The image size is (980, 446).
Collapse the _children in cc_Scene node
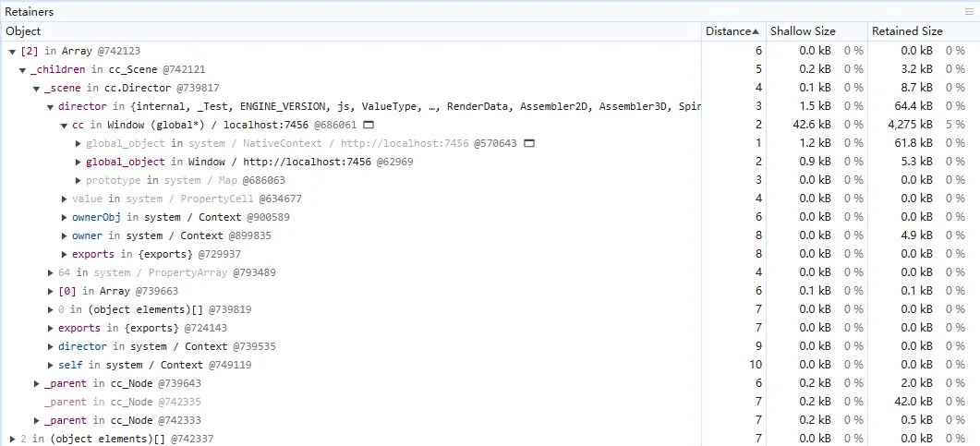point(23,70)
